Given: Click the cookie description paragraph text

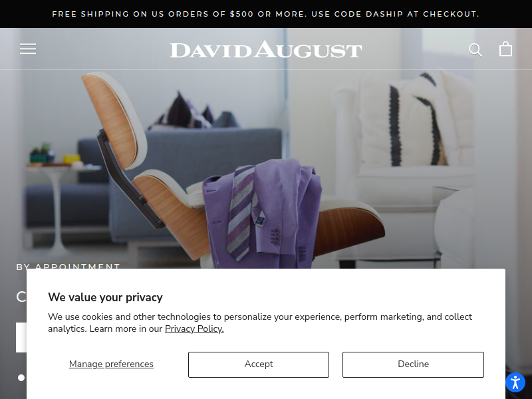Looking at the screenshot, I should (260, 323).
